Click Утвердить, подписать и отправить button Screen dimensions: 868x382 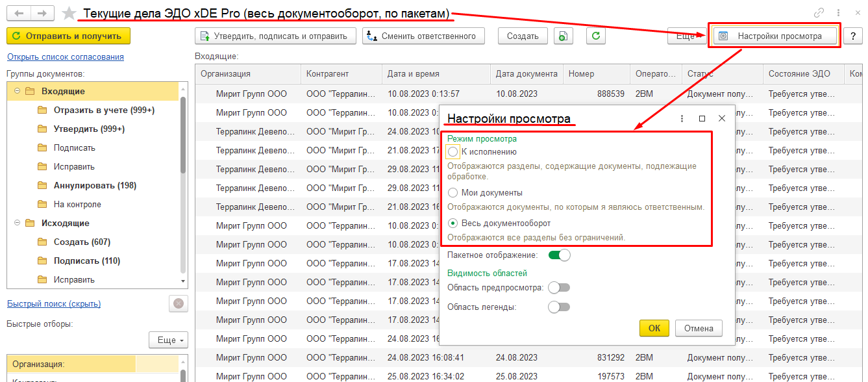click(276, 36)
